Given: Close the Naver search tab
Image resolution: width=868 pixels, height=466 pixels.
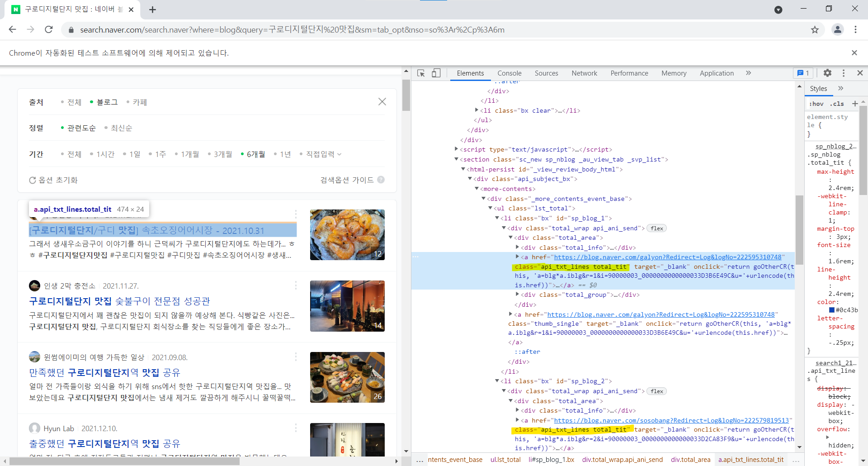Looking at the screenshot, I should tap(131, 10).
